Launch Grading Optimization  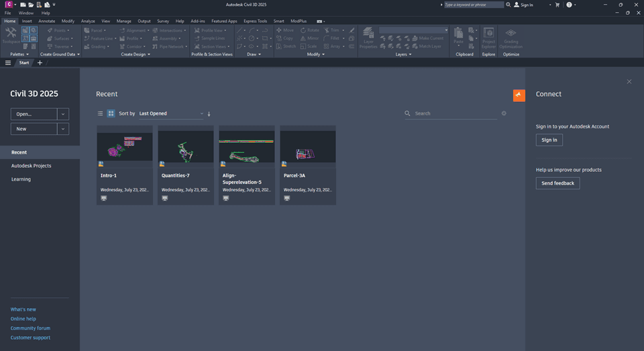click(511, 37)
